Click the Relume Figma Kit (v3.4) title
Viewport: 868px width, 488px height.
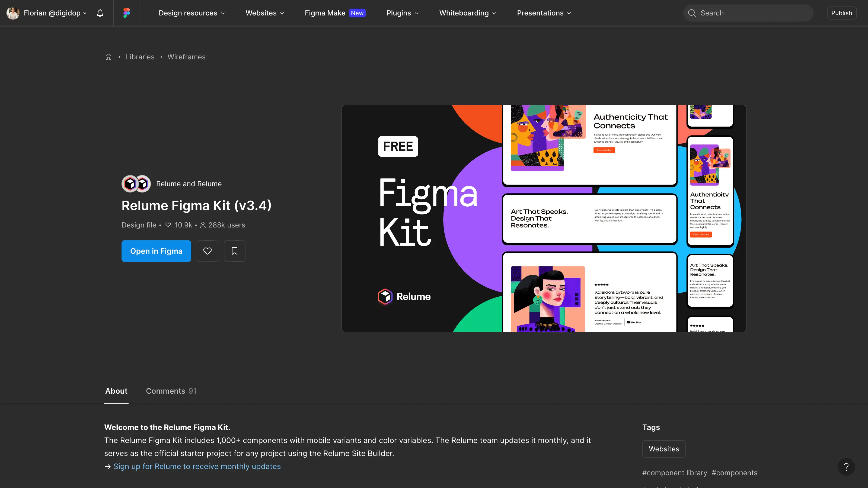[x=196, y=206]
